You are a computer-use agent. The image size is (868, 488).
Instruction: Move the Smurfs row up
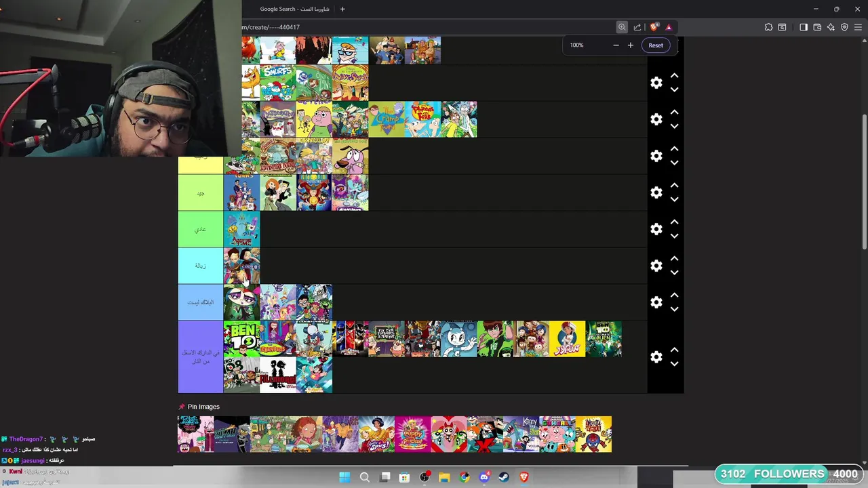click(674, 76)
